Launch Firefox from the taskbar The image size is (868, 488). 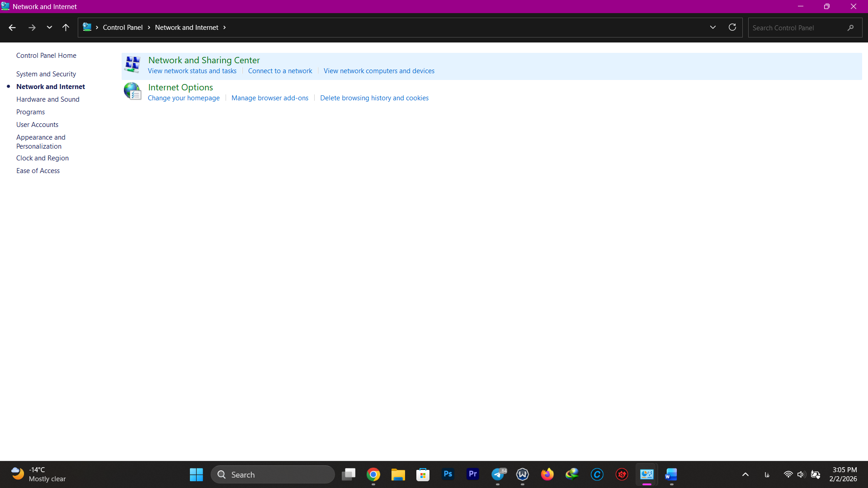[x=547, y=474]
